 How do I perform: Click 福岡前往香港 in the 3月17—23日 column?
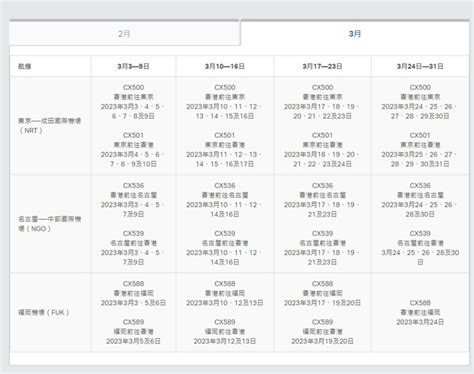322,332
